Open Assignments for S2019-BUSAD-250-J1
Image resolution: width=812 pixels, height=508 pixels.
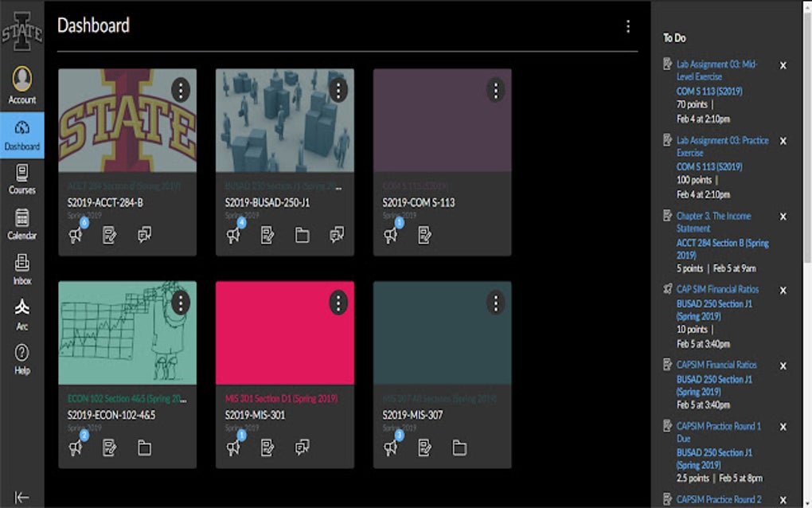[267, 234]
